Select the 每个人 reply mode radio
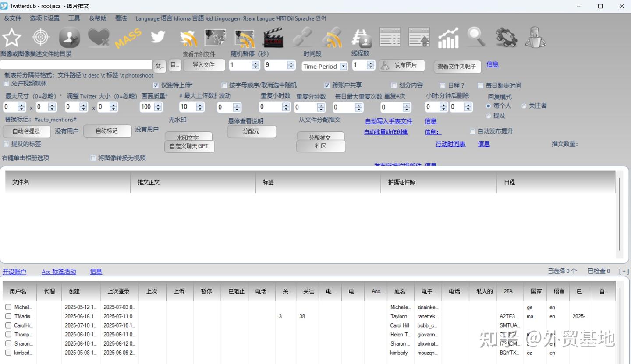Image resolution: width=631 pixels, height=364 pixels. coord(489,106)
